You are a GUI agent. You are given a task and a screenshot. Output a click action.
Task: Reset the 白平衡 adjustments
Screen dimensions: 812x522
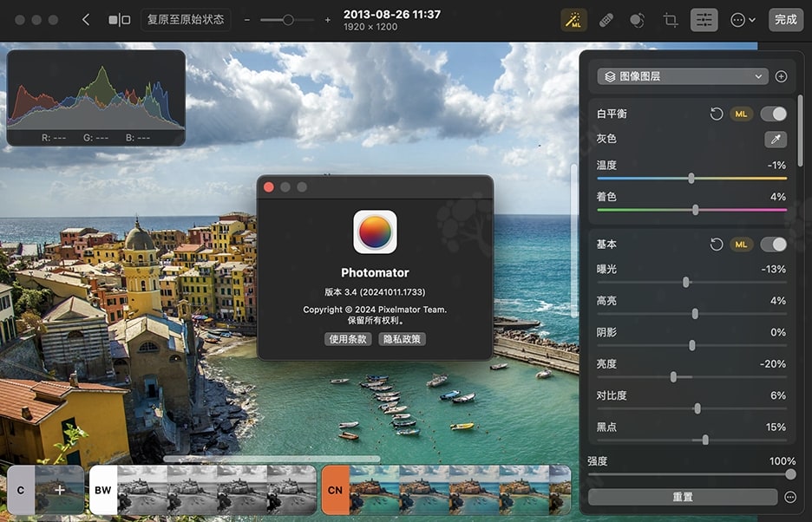coord(717,114)
